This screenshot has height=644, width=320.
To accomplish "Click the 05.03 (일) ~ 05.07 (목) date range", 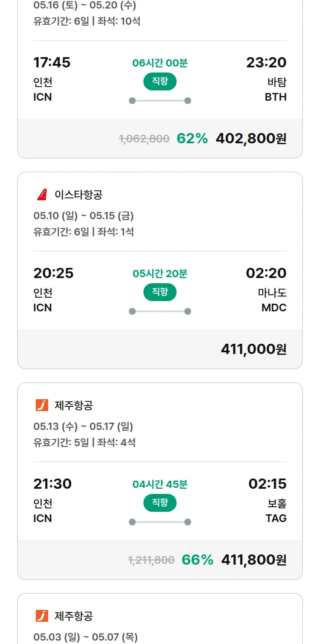I will 85,637.
